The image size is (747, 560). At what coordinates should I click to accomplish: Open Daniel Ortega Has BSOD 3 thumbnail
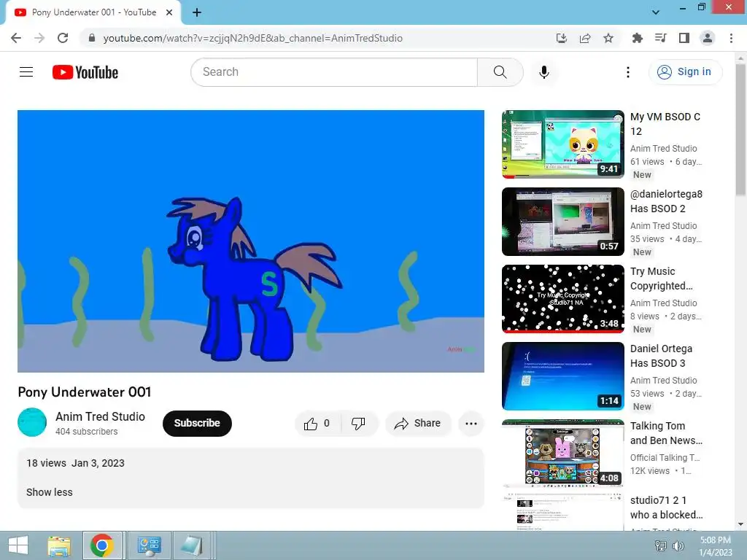[x=562, y=376]
